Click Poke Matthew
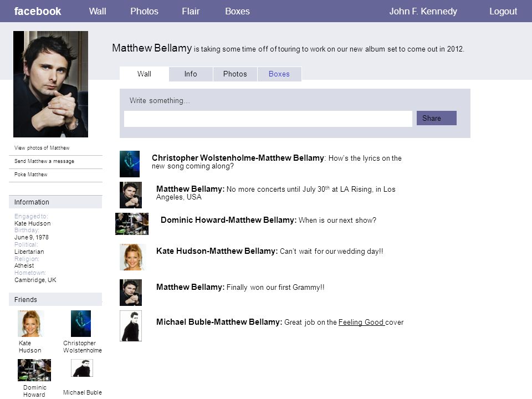Screen dimensions: 532x399 click(x=31, y=175)
